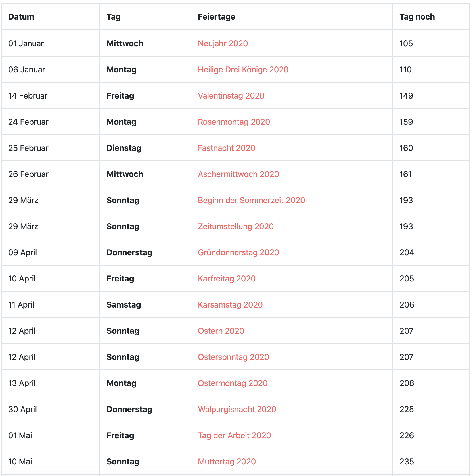This screenshot has width=473, height=476.
Task: Select the Ostern 2020 link
Action: pyautogui.click(x=221, y=331)
